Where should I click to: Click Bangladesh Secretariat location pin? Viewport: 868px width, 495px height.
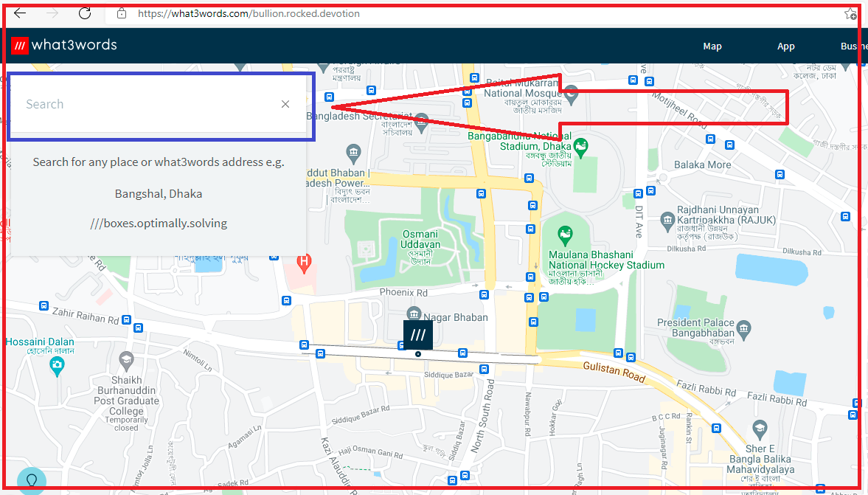421,122
